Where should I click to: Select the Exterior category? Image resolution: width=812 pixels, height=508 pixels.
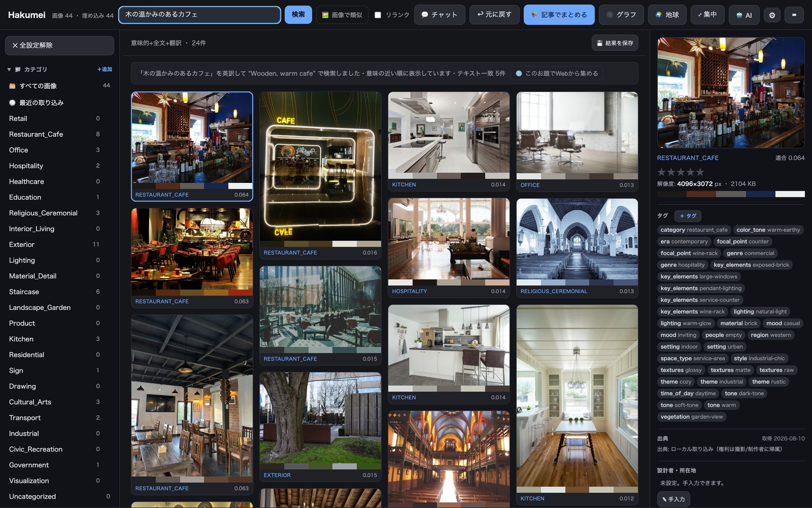click(x=54, y=245)
